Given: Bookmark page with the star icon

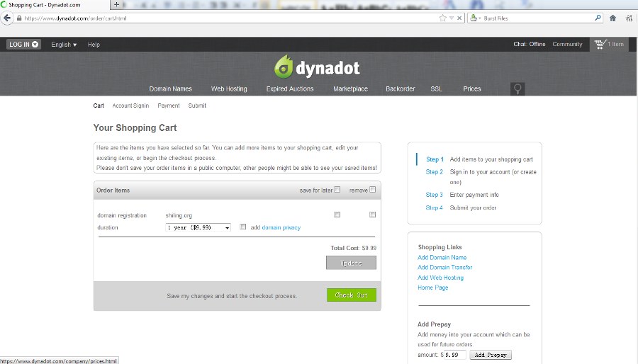Looking at the screenshot, I should click(x=442, y=18).
